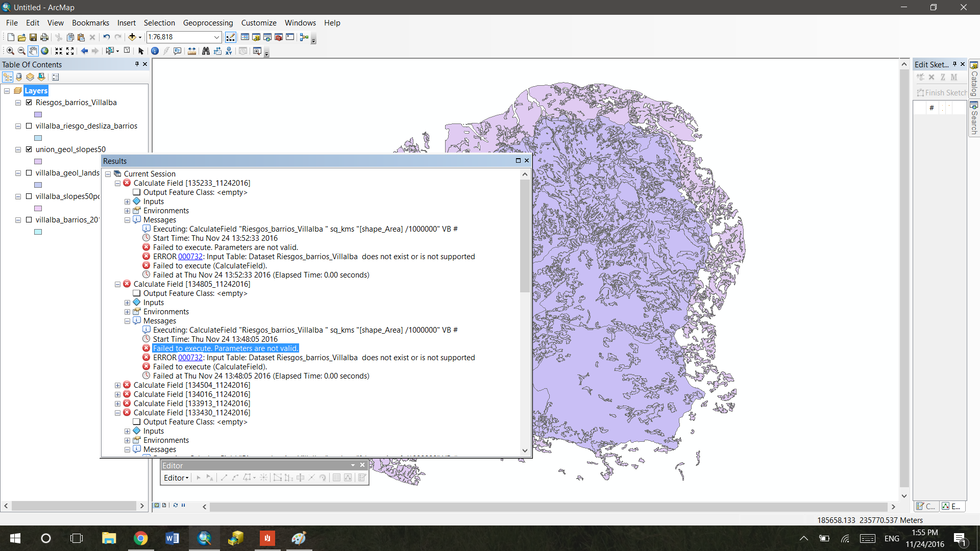Open the Selection menu
Image resolution: width=980 pixels, height=551 pixels.
(x=159, y=23)
